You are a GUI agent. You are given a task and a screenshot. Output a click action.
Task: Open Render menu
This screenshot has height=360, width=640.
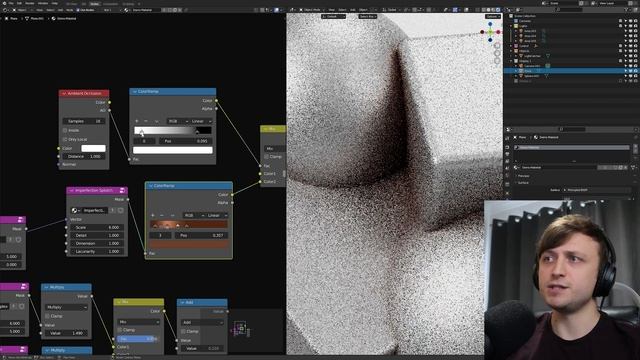(x=30, y=3)
